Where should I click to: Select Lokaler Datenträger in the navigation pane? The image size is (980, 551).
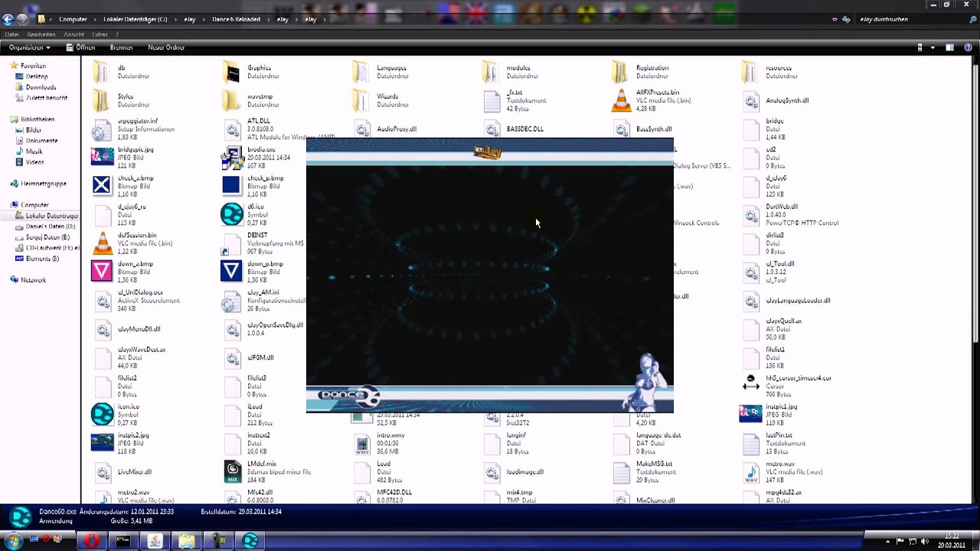(51, 216)
